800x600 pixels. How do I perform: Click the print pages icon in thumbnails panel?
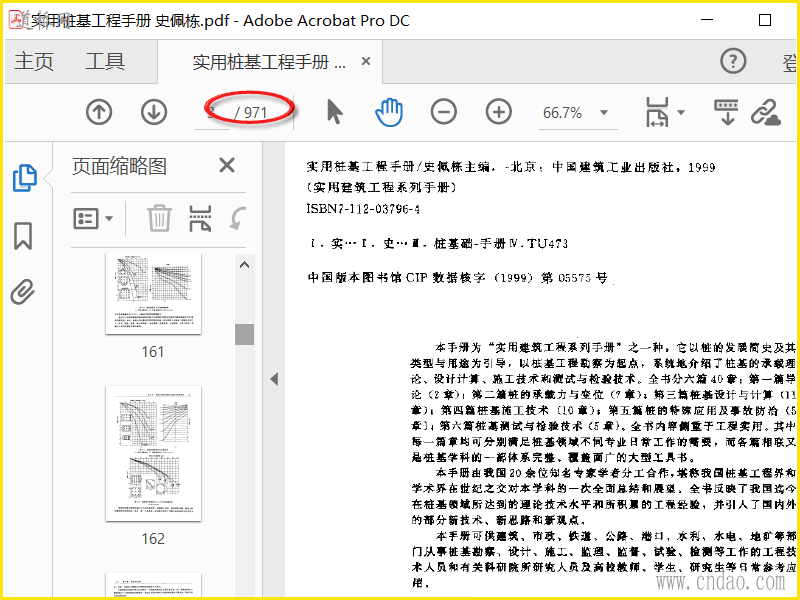pos(200,219)
